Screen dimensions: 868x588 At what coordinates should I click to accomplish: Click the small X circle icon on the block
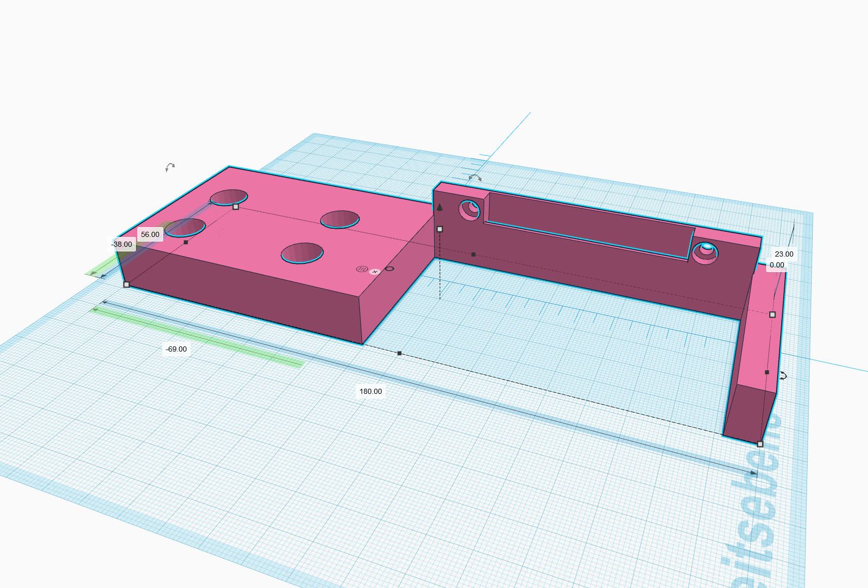click(x=375, y=272)
